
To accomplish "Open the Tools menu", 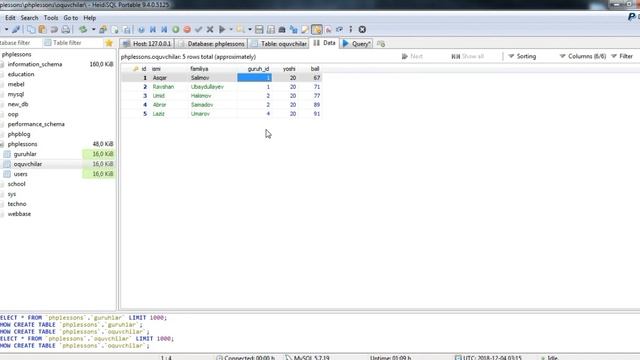I will tap(51, 18).
